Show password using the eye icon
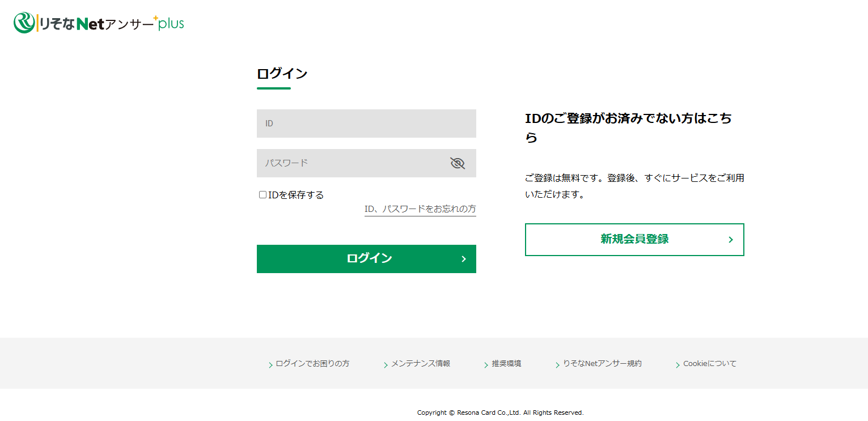Screen dimensions: 868x421 [457, 163]
